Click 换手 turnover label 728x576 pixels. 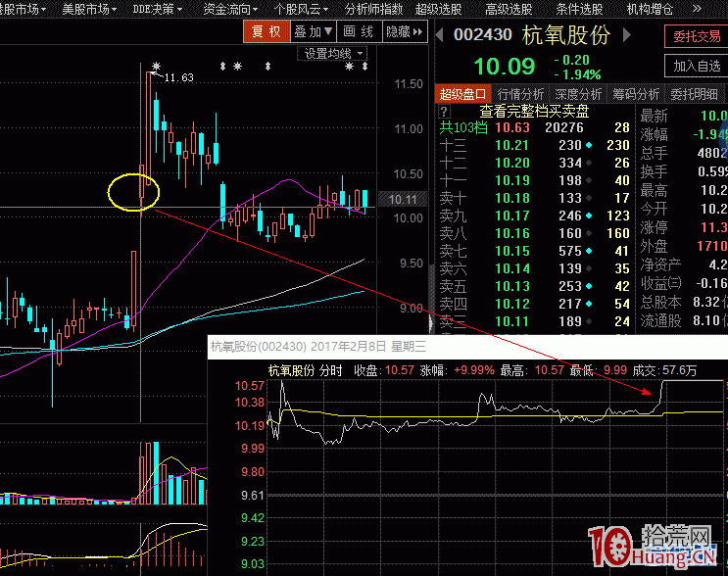(x=654, y=171)
